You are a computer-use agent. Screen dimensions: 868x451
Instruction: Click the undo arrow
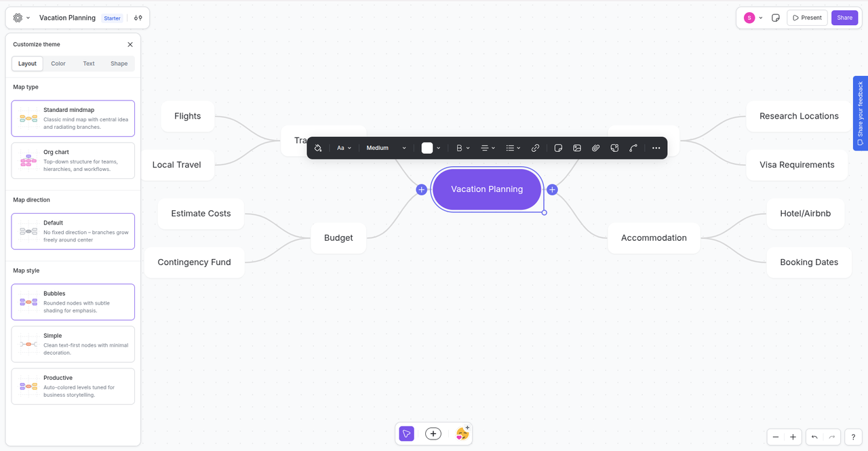coord(814,437)
